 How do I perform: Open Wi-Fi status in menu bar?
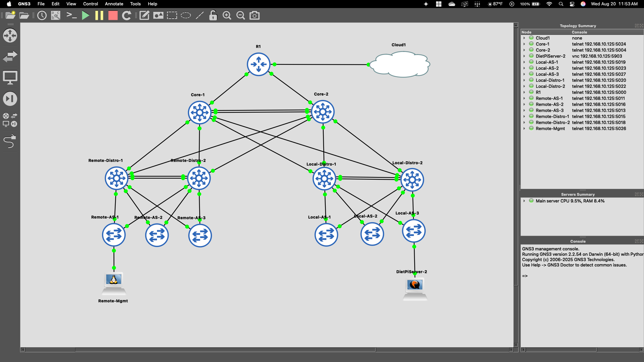pos(549,4)
